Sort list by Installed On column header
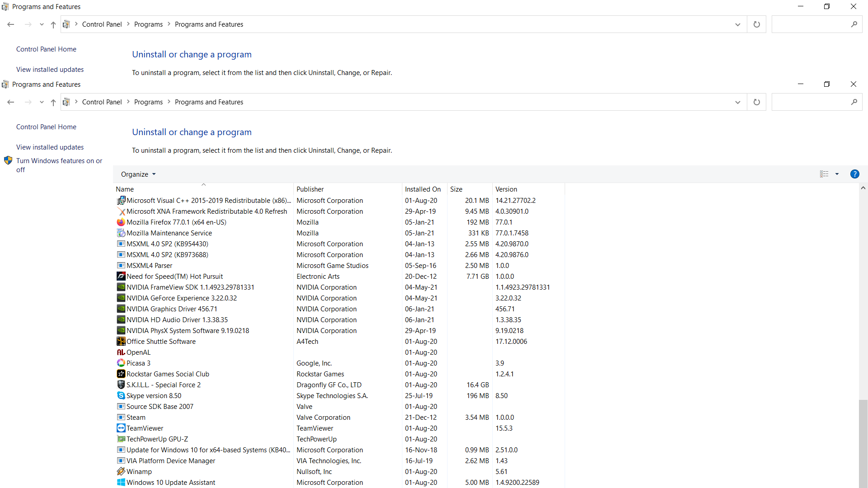The width and height of the screenshot is (868, 488). [423, 189]
